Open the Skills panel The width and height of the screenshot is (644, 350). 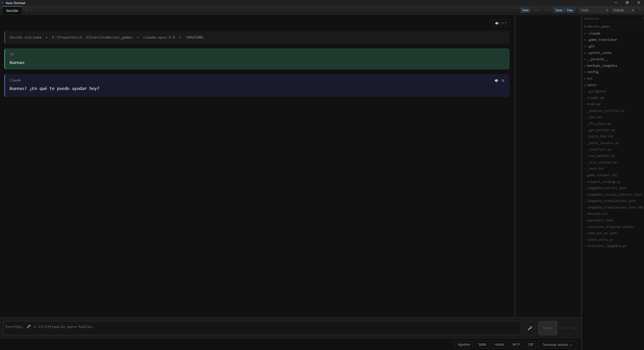(x=482, y=344)
